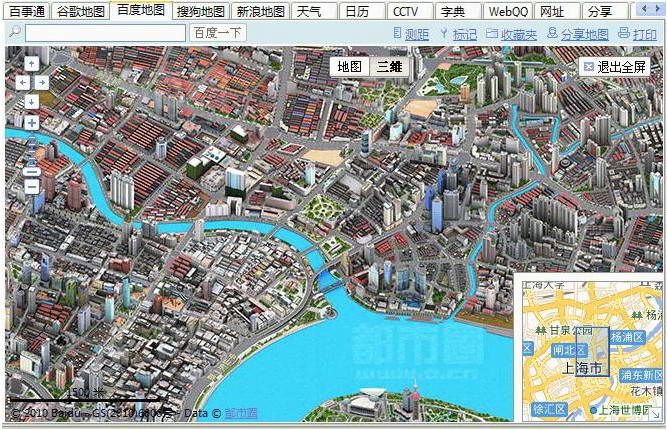The width and height of the screenshot is (667, 430).
Task: Click the magnifier search icon
Action: coord(15,32)
